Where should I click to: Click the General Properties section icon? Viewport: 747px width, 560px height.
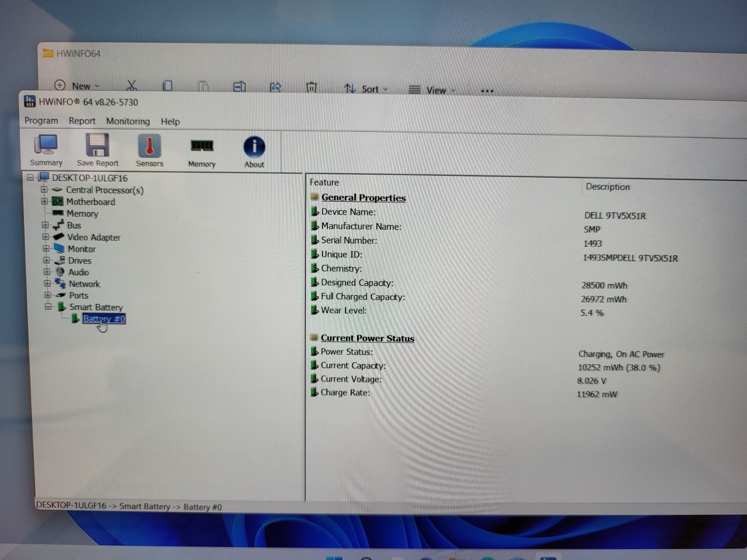point(315,196)
